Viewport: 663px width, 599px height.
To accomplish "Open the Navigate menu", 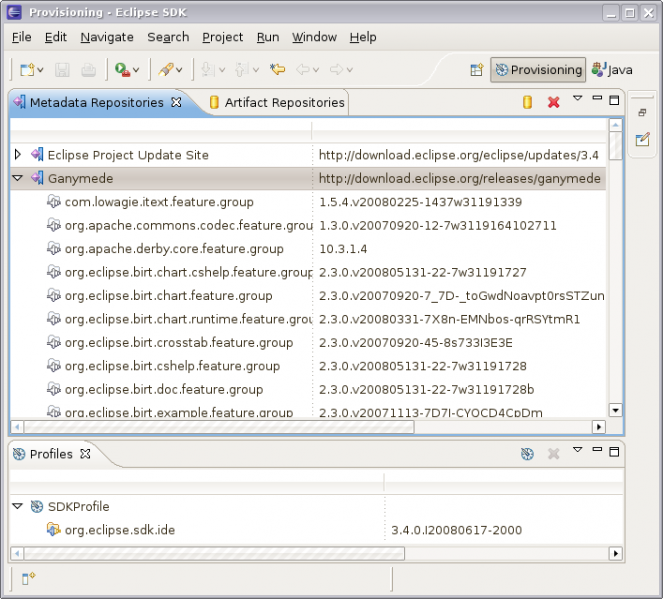I will (x=107, y=37).
